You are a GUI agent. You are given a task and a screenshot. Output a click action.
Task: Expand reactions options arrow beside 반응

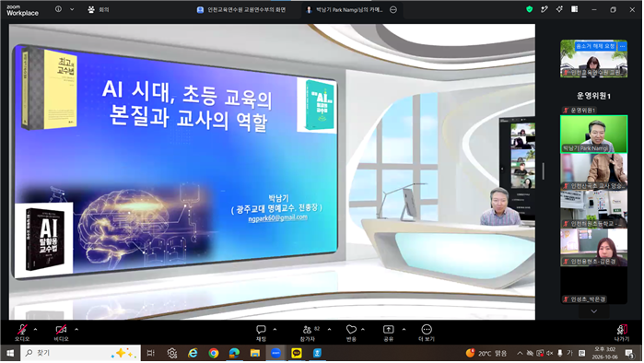[363, 329]
